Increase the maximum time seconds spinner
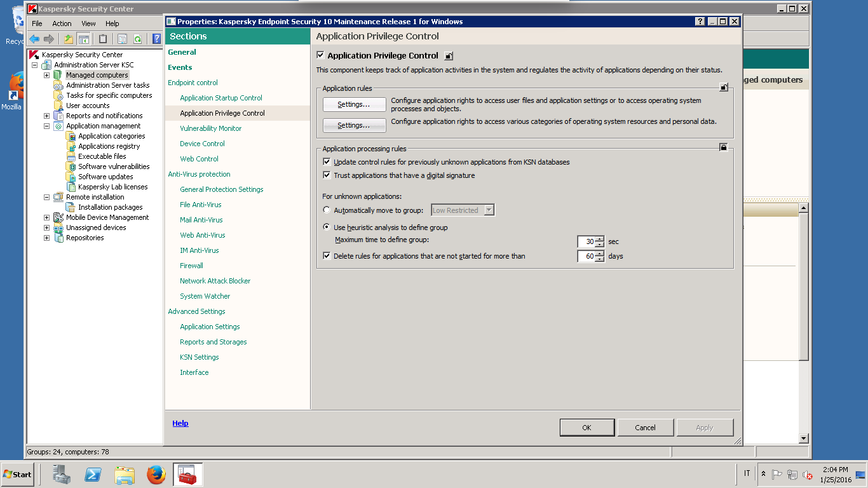 [600, 239]
